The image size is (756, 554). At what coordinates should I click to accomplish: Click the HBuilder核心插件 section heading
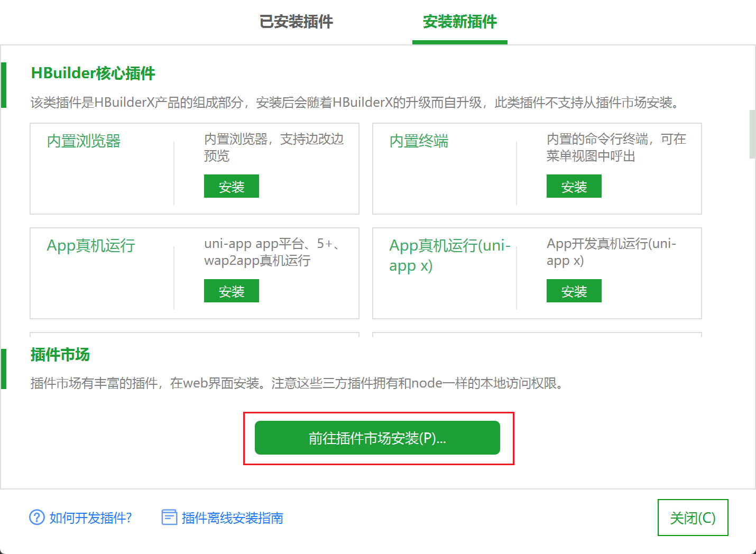tap(92, 73)
